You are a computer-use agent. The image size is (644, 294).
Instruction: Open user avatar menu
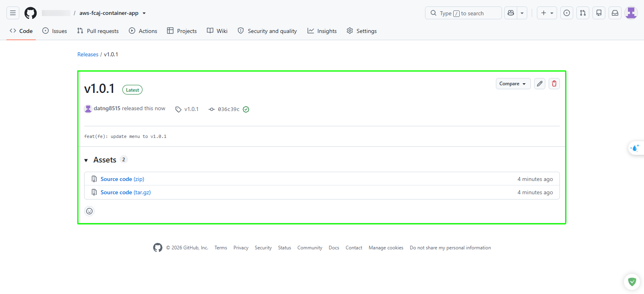pyautogui.click(x=631, y=13)
